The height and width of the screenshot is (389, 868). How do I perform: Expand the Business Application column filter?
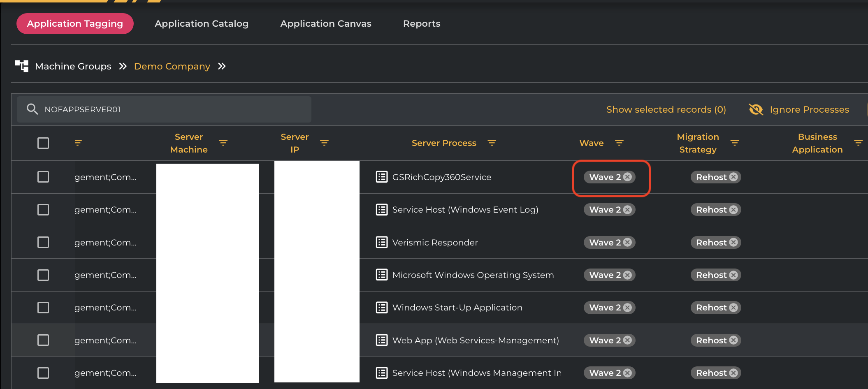coord(858,143)
